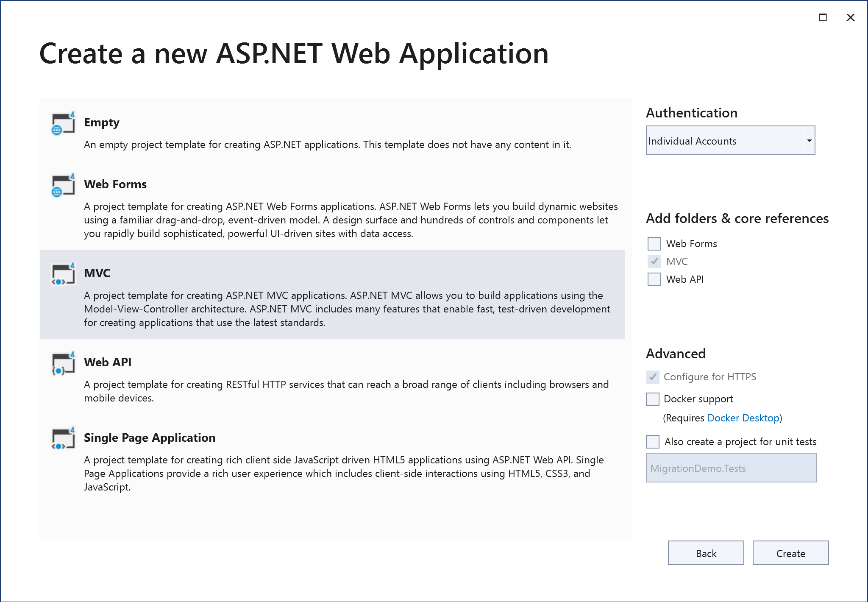The width and height of the screenshot is (868, 602).
Task: Enable the Web API references checkbox
Action: [654, 279]
